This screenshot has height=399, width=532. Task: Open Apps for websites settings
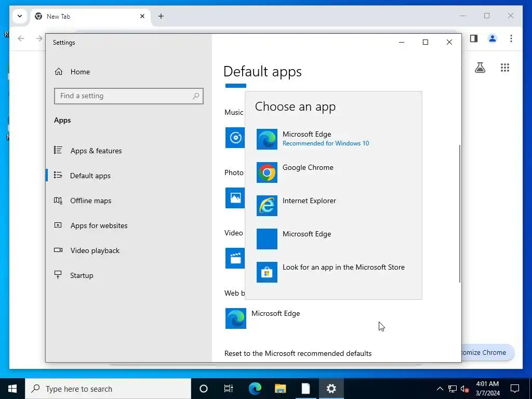pos(129,225)
